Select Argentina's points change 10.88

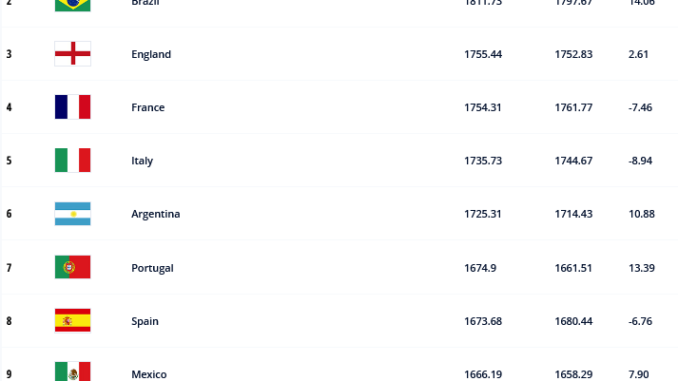tap(642, 214)
